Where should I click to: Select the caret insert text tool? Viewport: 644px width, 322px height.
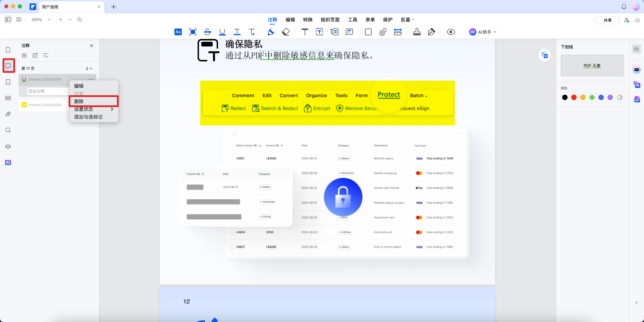click(252, 32)
